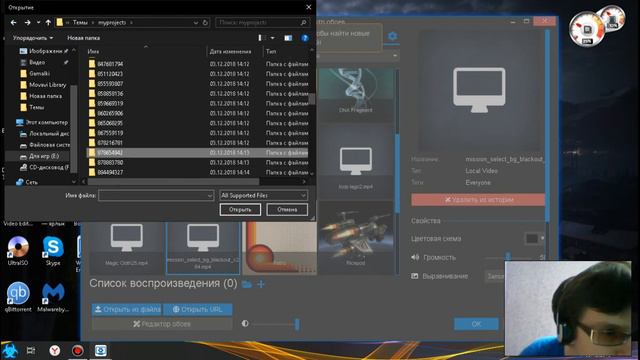Expand the address bar history dropdown
Viewport: 640px width, 360px height.
(x=196, y=23)
